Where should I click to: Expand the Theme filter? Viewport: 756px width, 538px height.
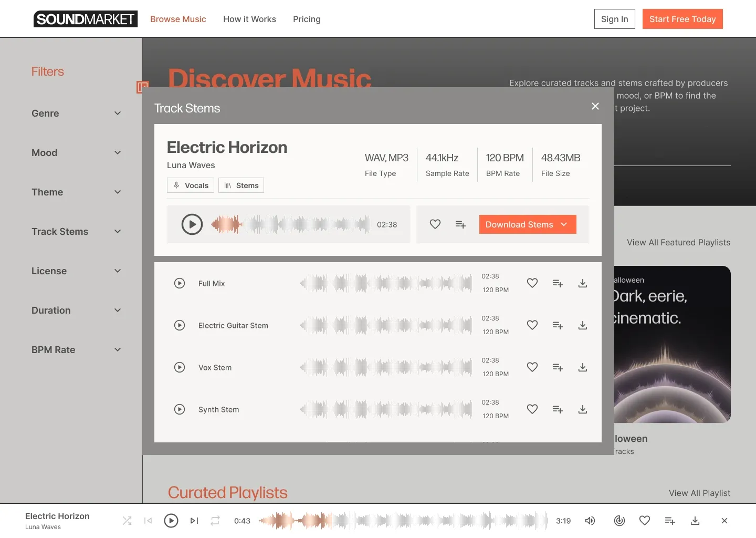77,192
